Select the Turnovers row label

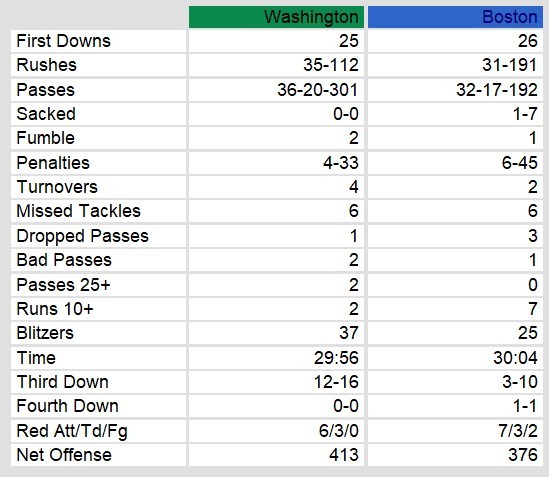(57, 187)
